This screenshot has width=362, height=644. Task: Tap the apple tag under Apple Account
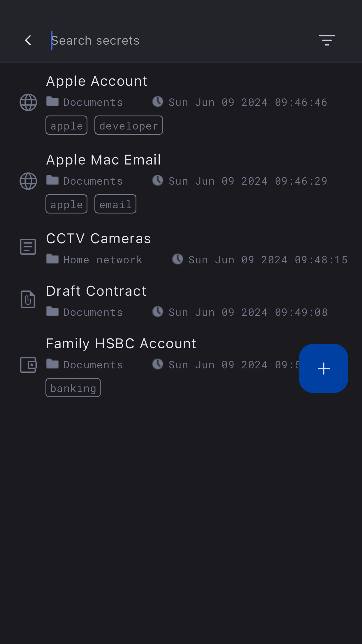pos(66,125)
